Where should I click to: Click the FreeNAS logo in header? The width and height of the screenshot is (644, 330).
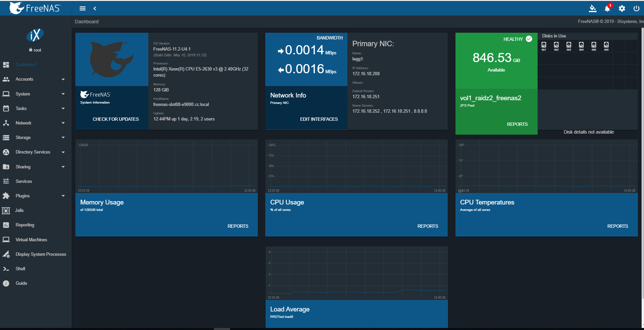[x=35, y=8]
